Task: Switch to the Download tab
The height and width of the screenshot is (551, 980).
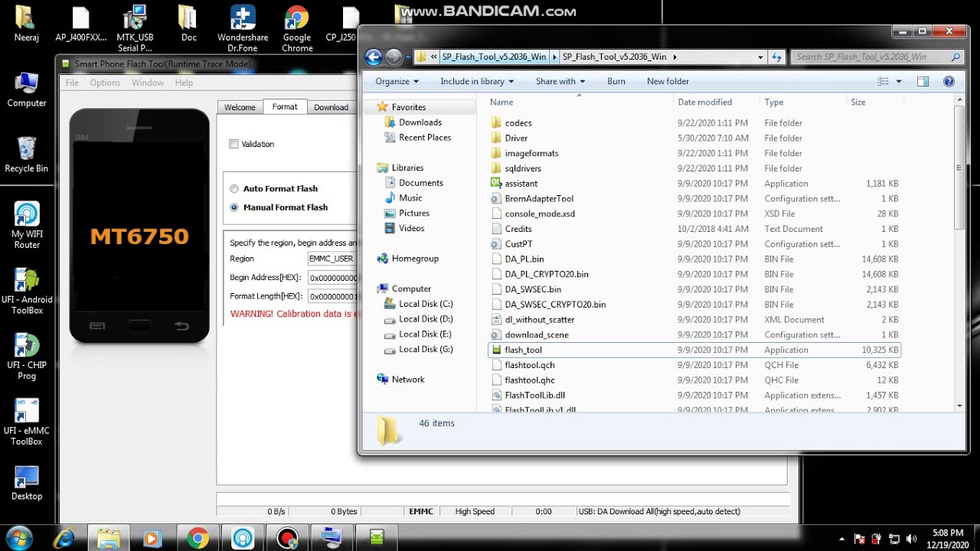Action: [x=331, y=107]
